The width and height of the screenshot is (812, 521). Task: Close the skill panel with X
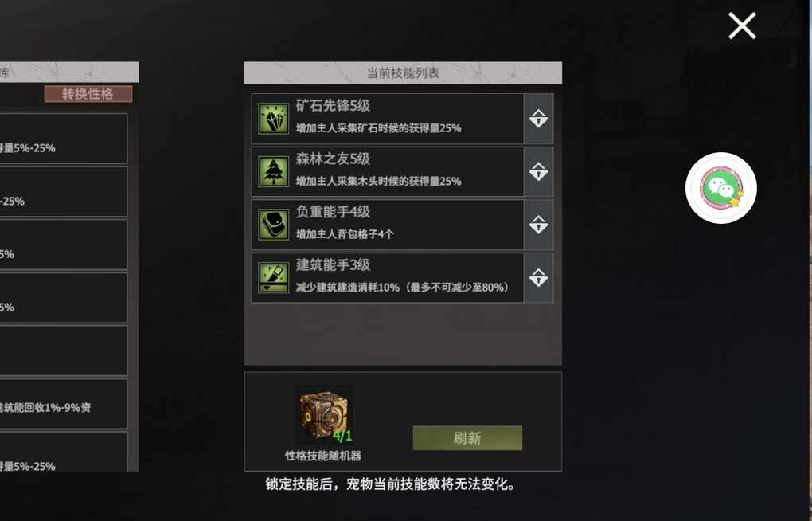(x=742, y=26)
